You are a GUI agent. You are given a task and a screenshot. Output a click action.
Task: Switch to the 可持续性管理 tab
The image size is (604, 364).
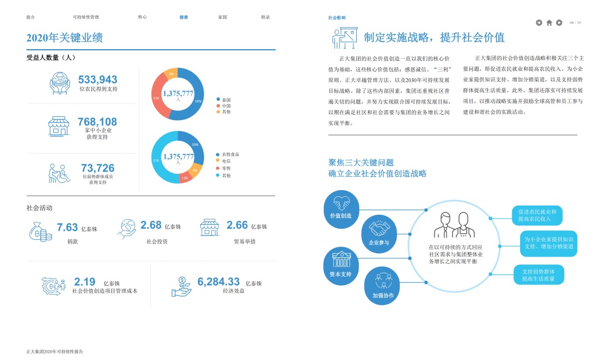pos(86,17)
